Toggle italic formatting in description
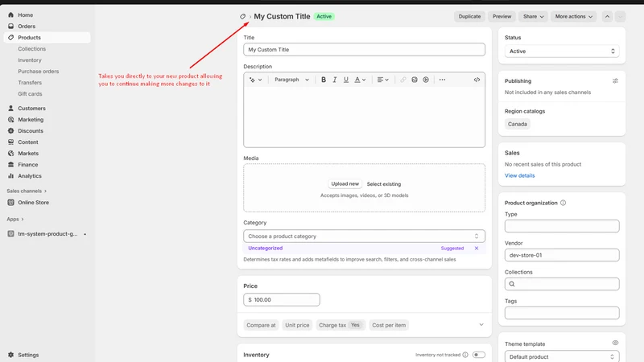 [335, 80]
